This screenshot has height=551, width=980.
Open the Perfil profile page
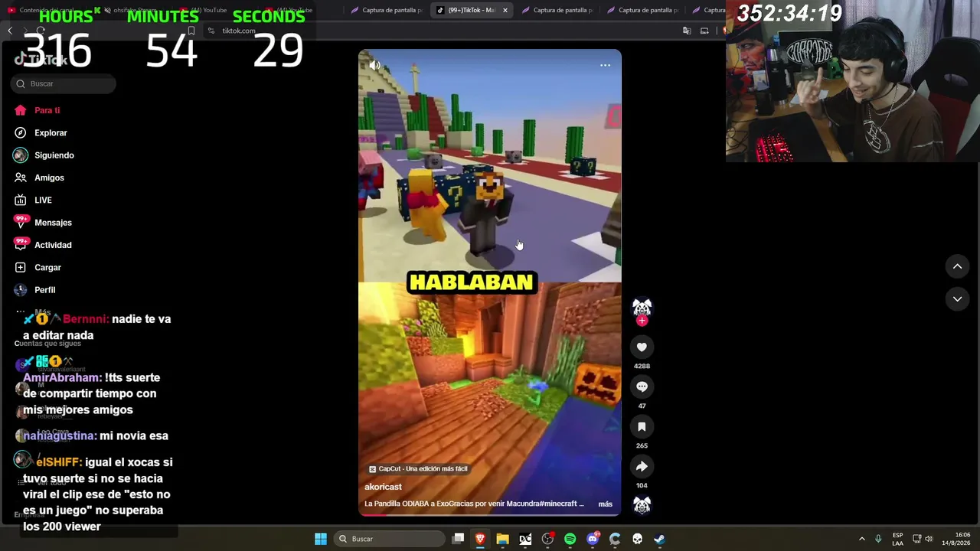click(35, 290)
